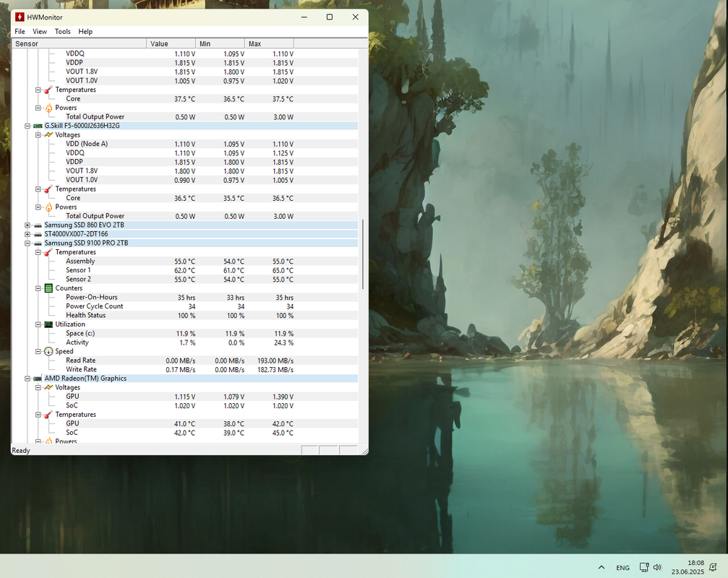
Task: Click the Utilization graph icon
Action: [x=48, y=324]
